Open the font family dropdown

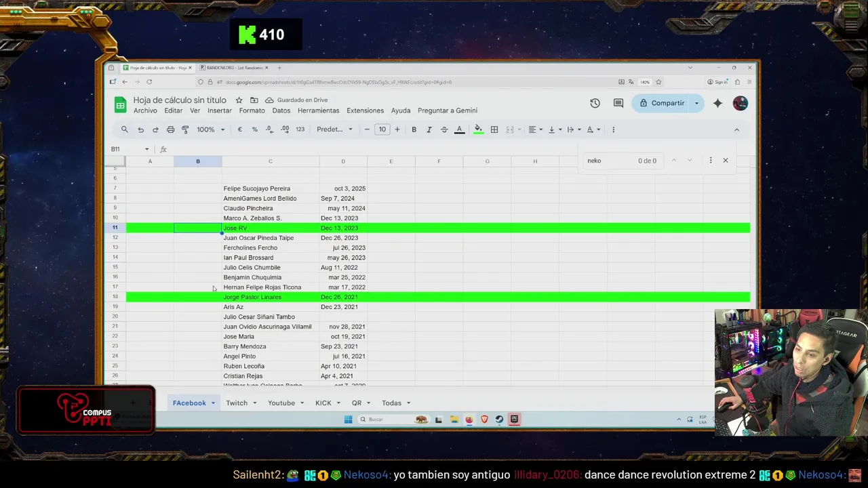pos(335,129)
